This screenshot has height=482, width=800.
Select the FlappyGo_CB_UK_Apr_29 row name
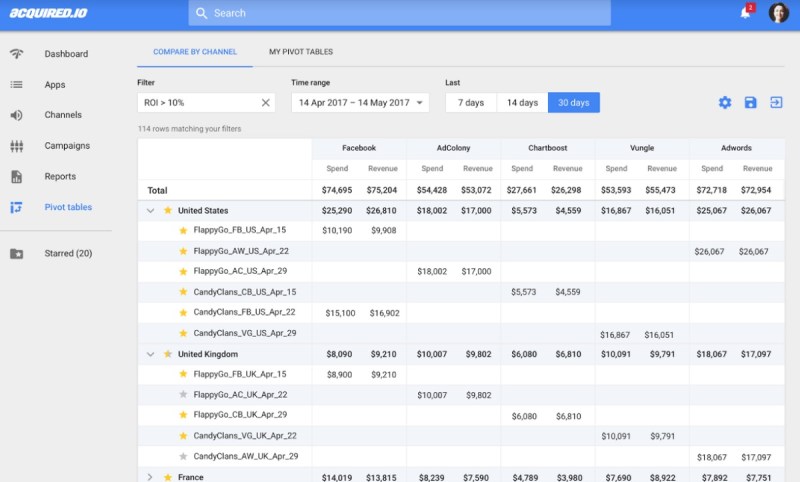[240, 415]
